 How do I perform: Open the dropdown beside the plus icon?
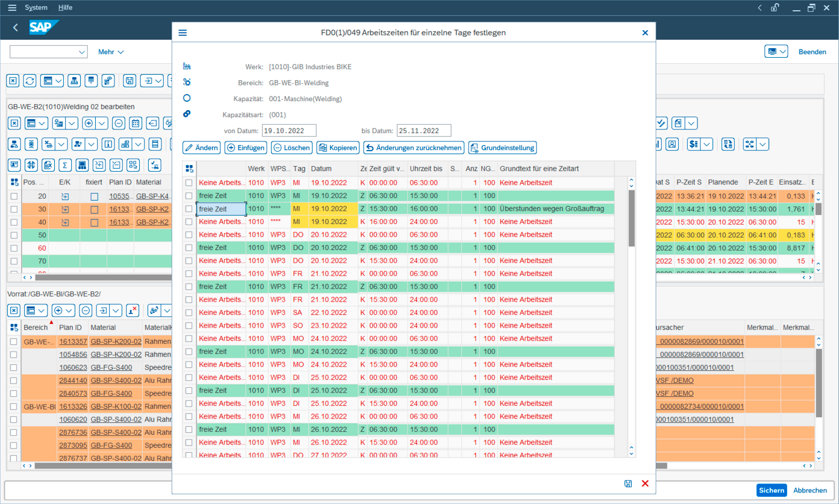[102, 123]
